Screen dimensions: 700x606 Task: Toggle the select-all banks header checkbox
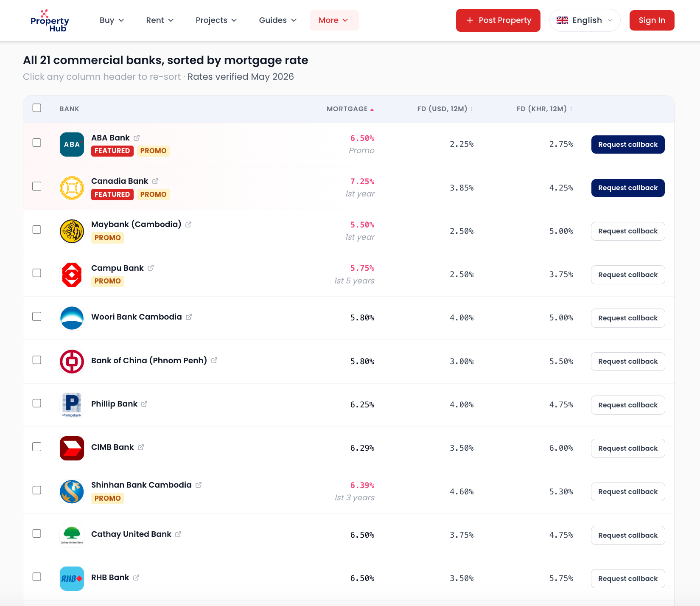pos(37,108)
